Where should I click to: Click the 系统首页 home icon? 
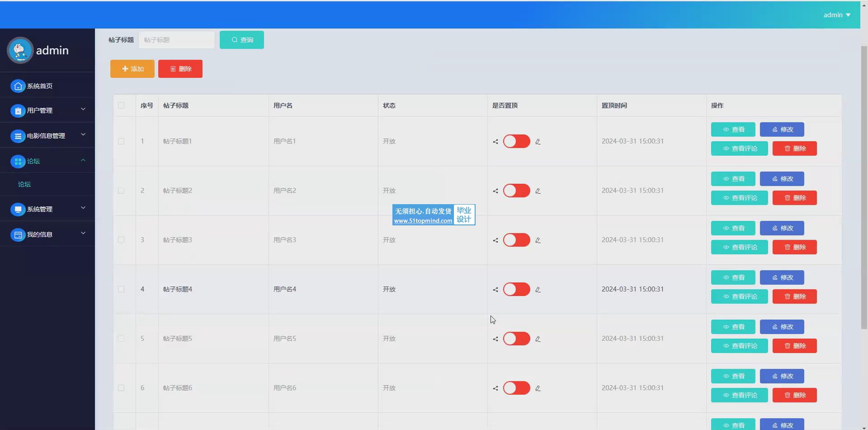click(18, 86)
